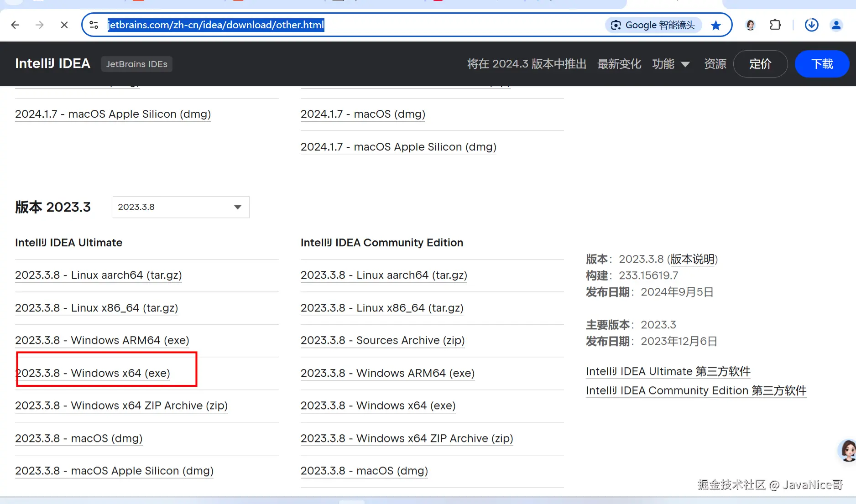Image resolution: width=856 pixels, height=504 pixels.
Task: Open IntelliJ IDEA Community Edition 第三方软件 link
Action: pyautogui.click(x=696, y=390)
